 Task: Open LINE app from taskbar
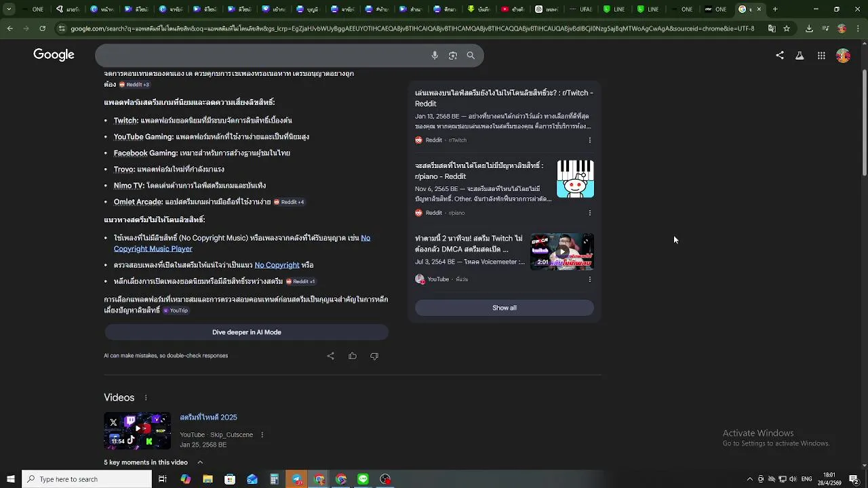click(x=363, y=479)
